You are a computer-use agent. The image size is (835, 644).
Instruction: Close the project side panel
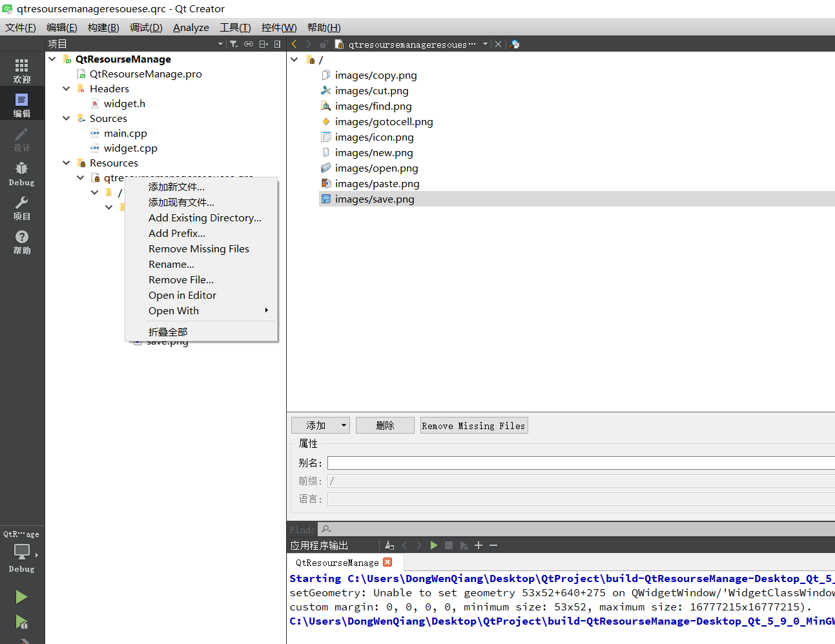[278, 44]
